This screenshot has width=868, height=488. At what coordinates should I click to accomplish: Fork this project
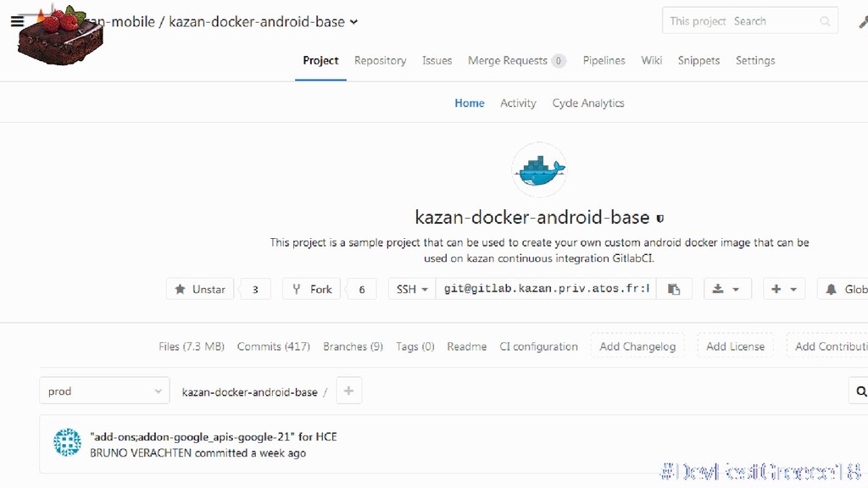coord(312,289)
